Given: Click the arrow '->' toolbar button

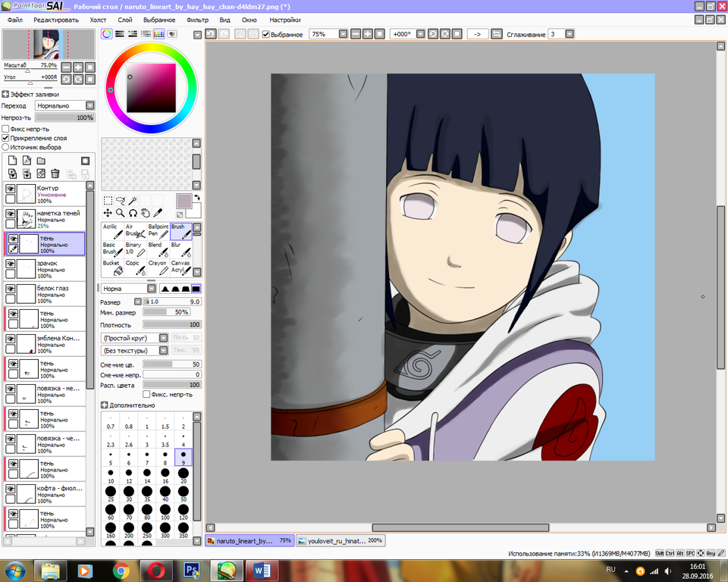Looking at the screenshot, I should coord(477,34).
